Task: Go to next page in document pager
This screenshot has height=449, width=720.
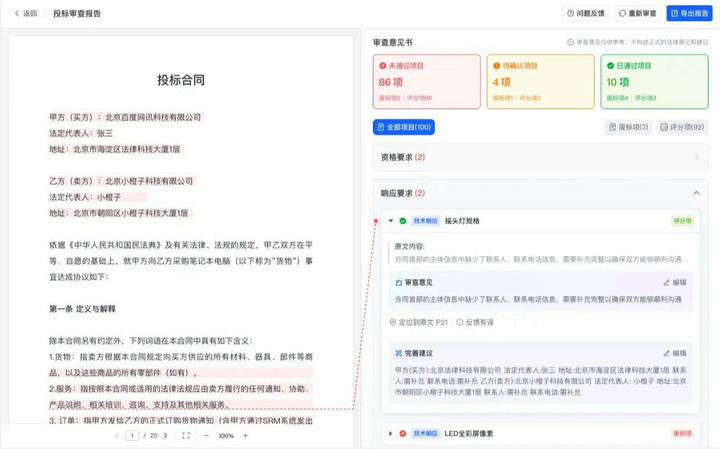Action: (x=165, y=435)
